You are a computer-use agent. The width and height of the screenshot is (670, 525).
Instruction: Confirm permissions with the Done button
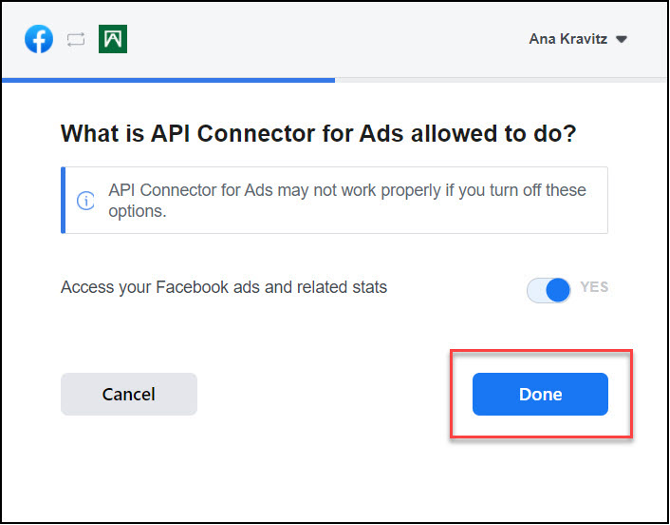pyautogui.click(x=540, y=394)
